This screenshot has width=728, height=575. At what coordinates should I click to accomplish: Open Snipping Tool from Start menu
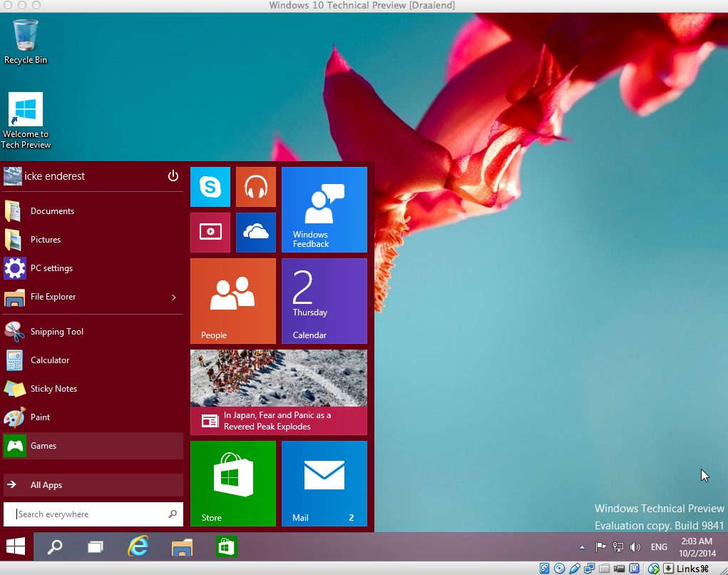point(57,332)
